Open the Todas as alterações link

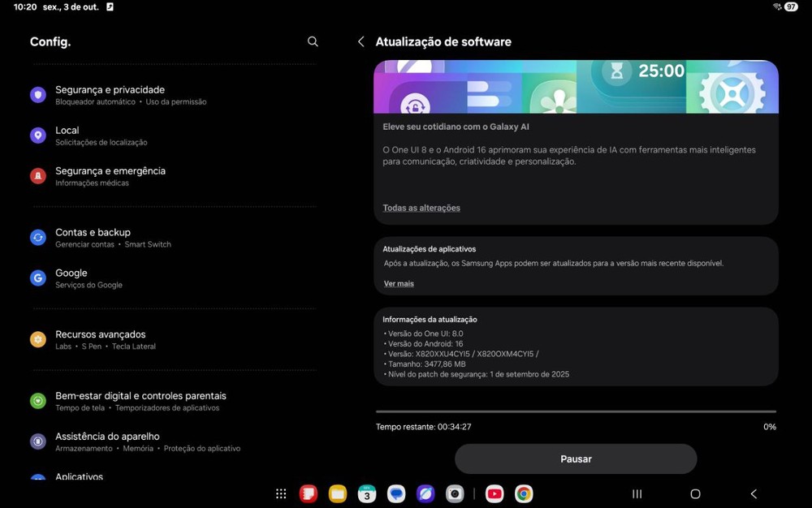tap(421, 208)
